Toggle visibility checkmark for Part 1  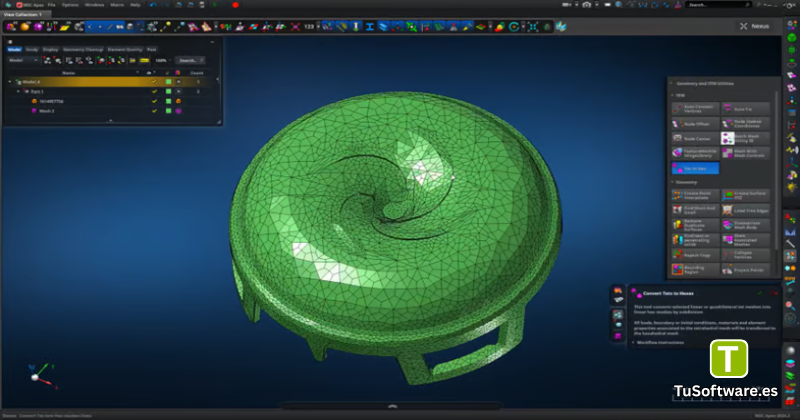coord(155,91)
